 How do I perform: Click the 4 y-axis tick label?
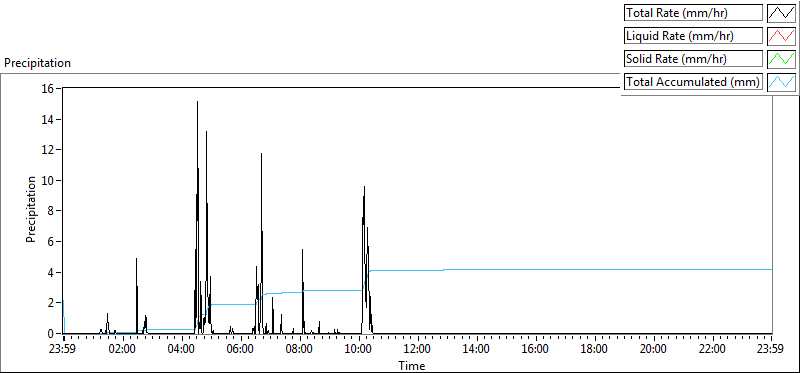[52, 272]
